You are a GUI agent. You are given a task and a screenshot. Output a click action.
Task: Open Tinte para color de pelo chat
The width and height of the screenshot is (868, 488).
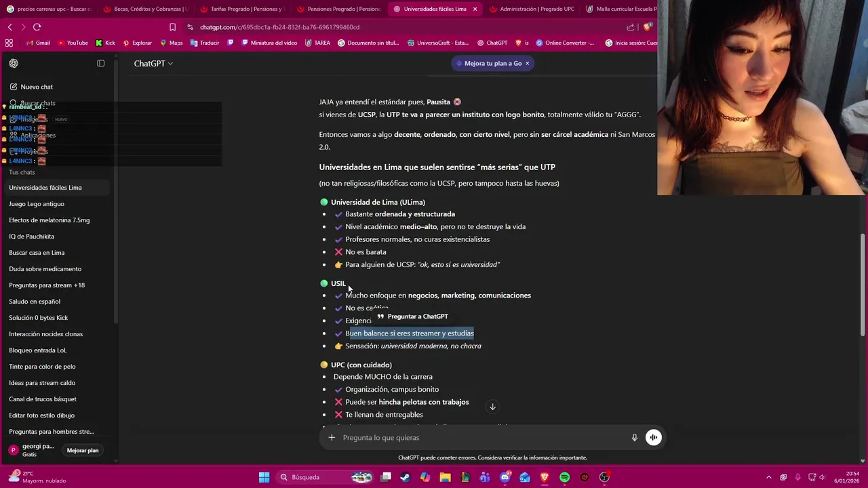click(x=42, y=367)
